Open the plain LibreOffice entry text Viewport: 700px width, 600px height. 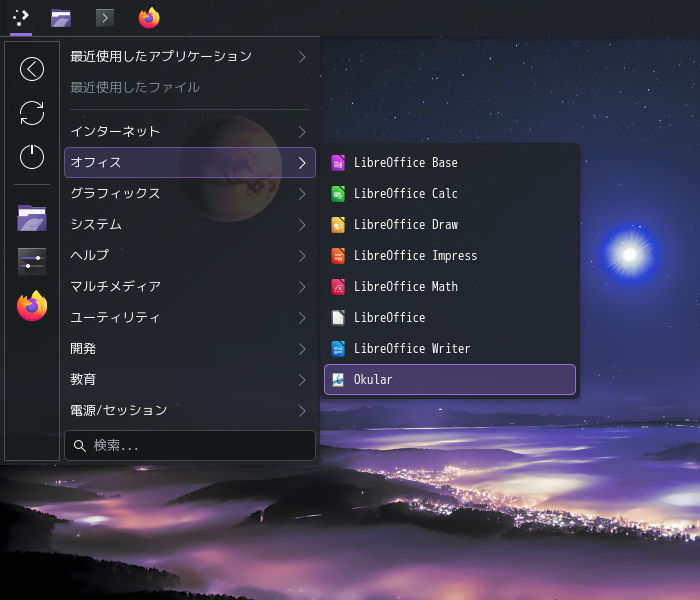(389, 318)
